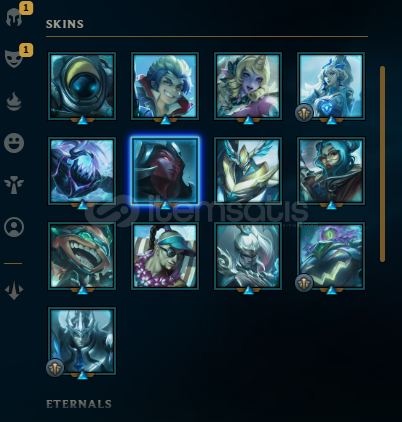Select the one-eyed diving helmet skin thumbnail
Viewport: 402px width, 422px height.
(x=82, y=86)
